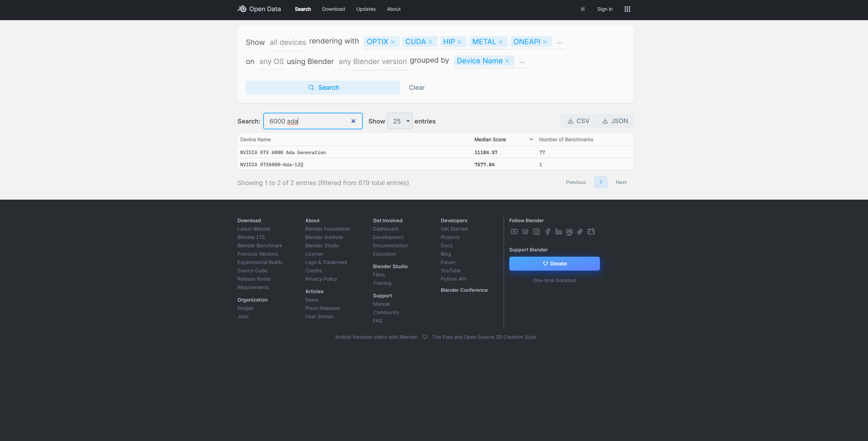Go to Next page
Viewport: 868px width, 441px height.
[x=621, y=182]
